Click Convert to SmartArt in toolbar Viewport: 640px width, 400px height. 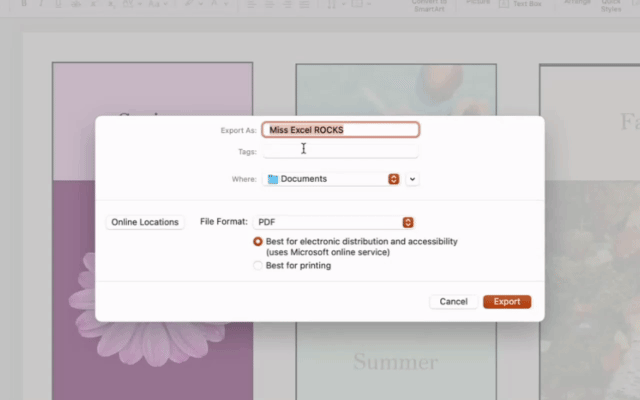tap(429, 6)
